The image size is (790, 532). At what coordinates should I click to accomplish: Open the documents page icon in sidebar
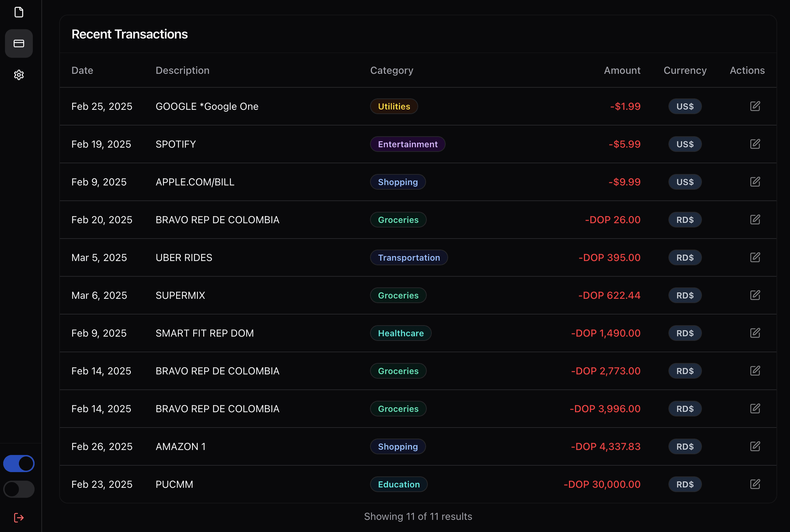[19, 12]
